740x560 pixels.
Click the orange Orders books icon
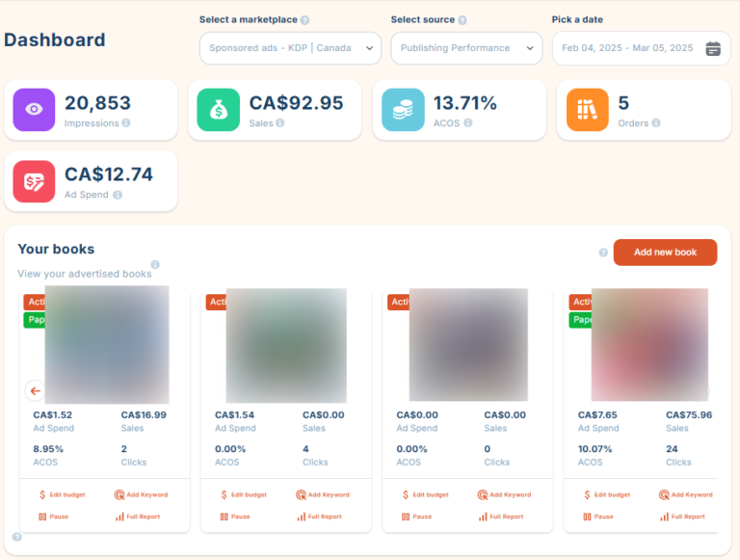coord(588,110)
